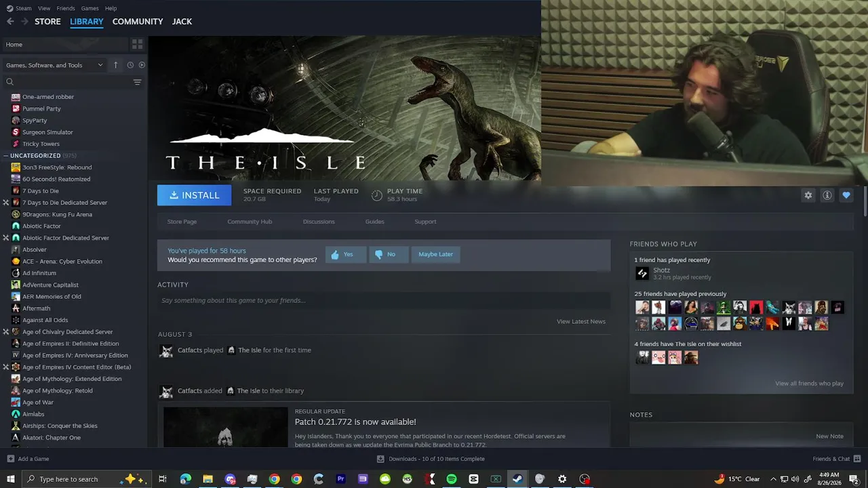This screenshot has height=488, width=868.
Task: Click the Install button
Action: click(195, 195)
